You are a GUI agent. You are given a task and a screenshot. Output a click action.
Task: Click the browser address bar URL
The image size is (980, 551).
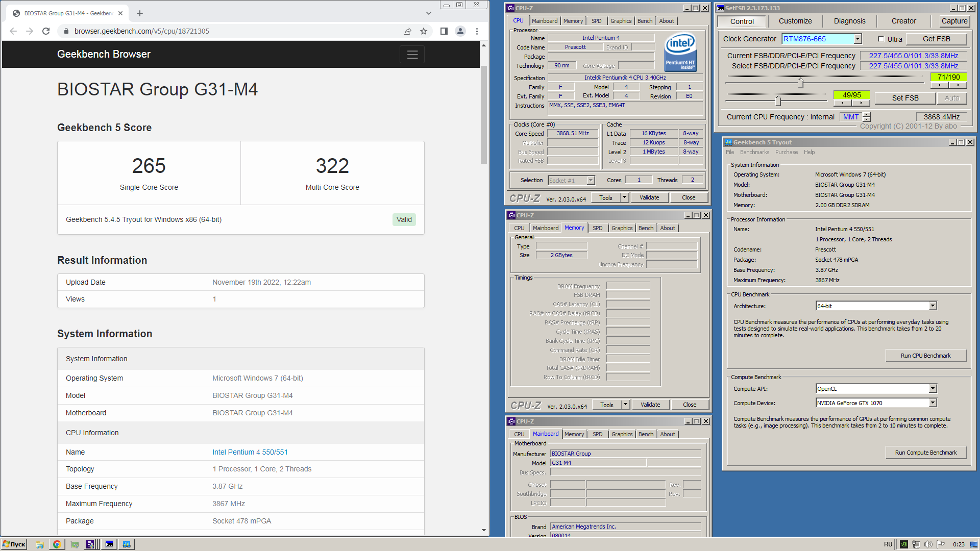[142, 31]
